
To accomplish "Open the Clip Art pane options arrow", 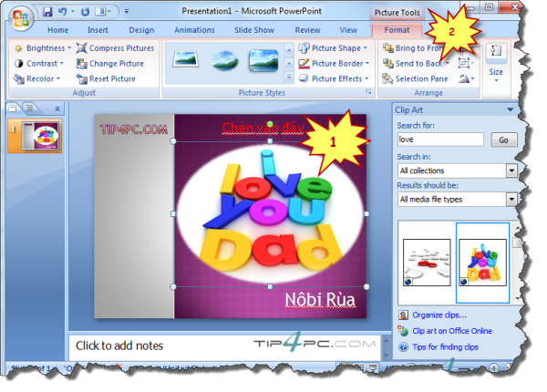I will [x=510, y=110].
